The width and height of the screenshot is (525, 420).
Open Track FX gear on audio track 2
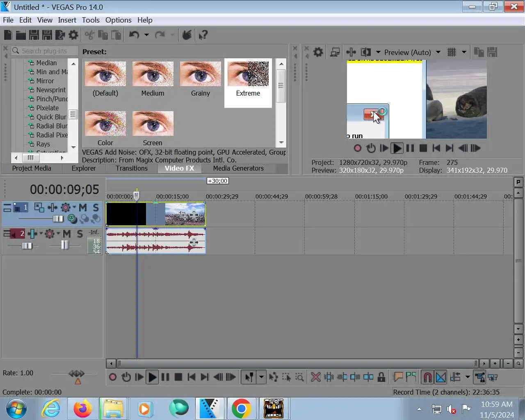pyautogui.click(x=50, y=234)
